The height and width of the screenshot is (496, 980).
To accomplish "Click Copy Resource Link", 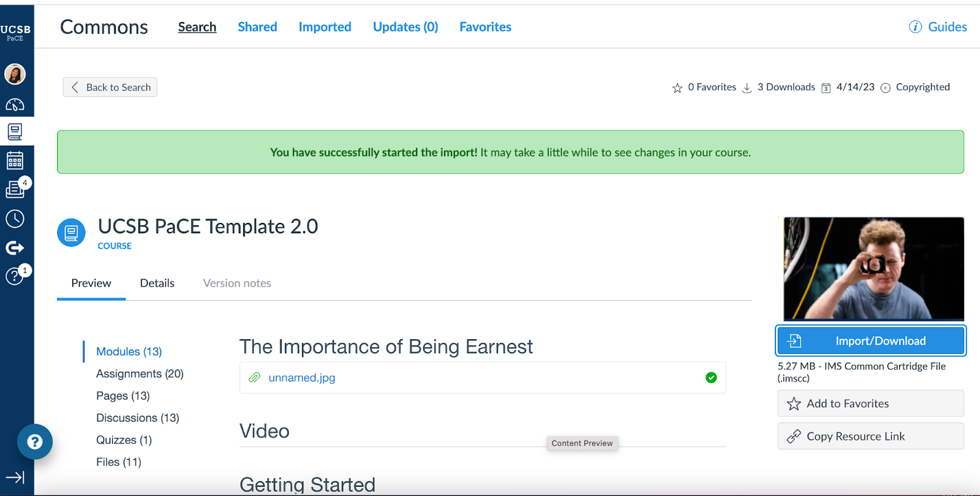I will [870, 436].
